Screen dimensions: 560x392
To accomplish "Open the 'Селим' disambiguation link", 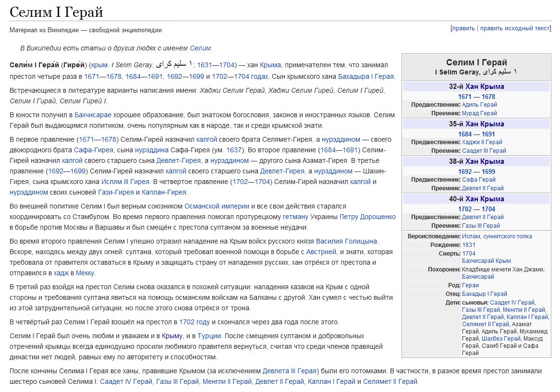I will (200, 48).
